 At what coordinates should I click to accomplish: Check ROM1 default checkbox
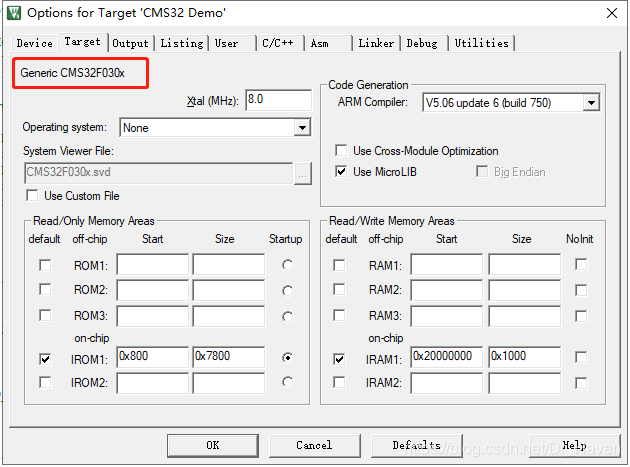[x=45, y=265]
